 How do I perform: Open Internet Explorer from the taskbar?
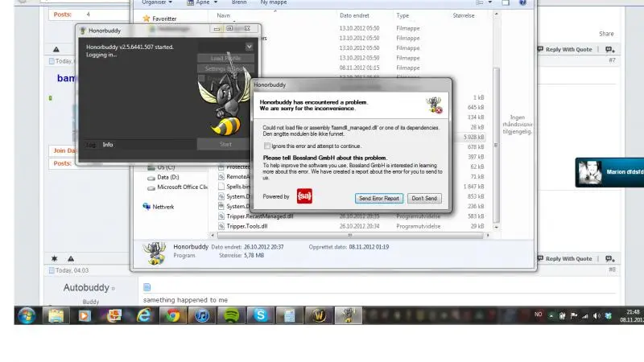click(x=143, y=315)
